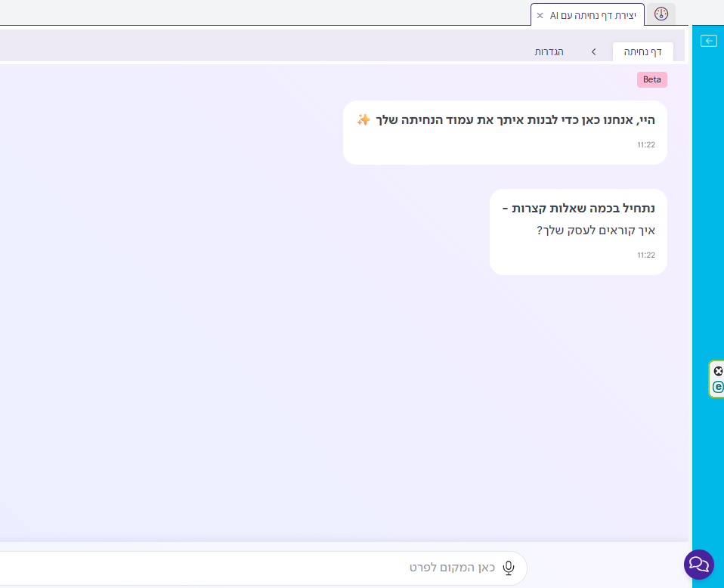Click the sparkle emoji in the welcome message
Viewport: 724px width, 588px height.
tap(364, 119)
